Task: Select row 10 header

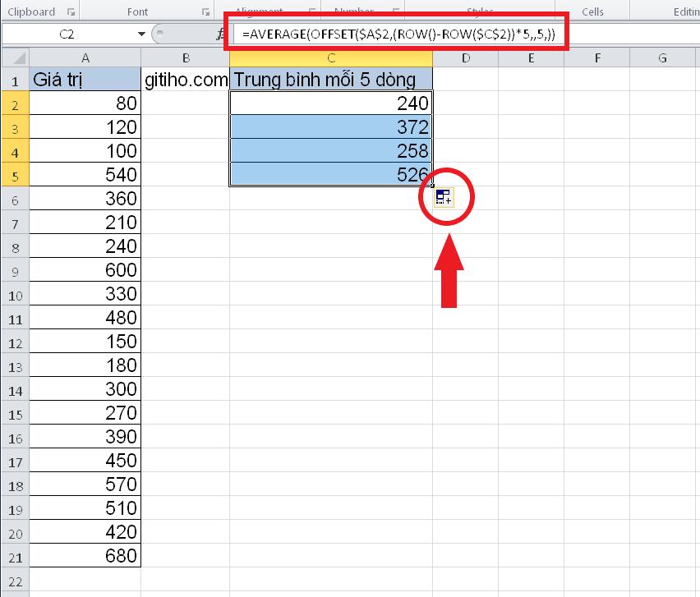Action: pyautogui.click(x=15, y=294)
